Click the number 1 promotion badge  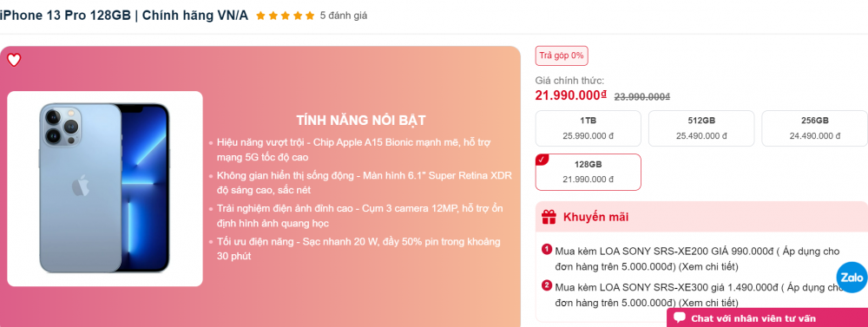[x=547, y=250]
